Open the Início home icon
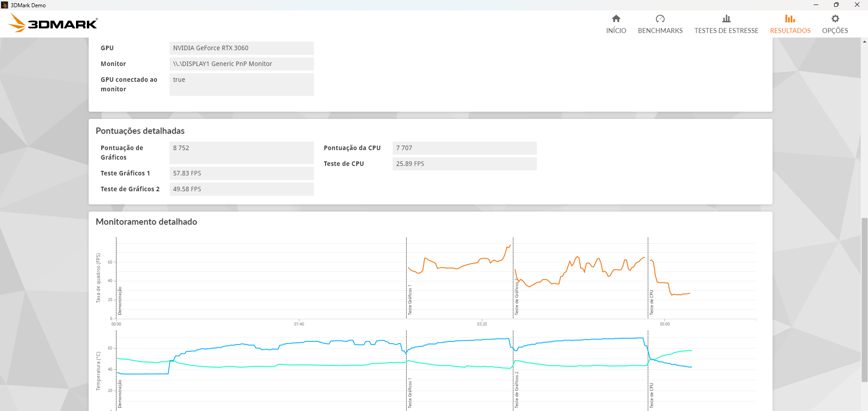 tap(616, 19)
